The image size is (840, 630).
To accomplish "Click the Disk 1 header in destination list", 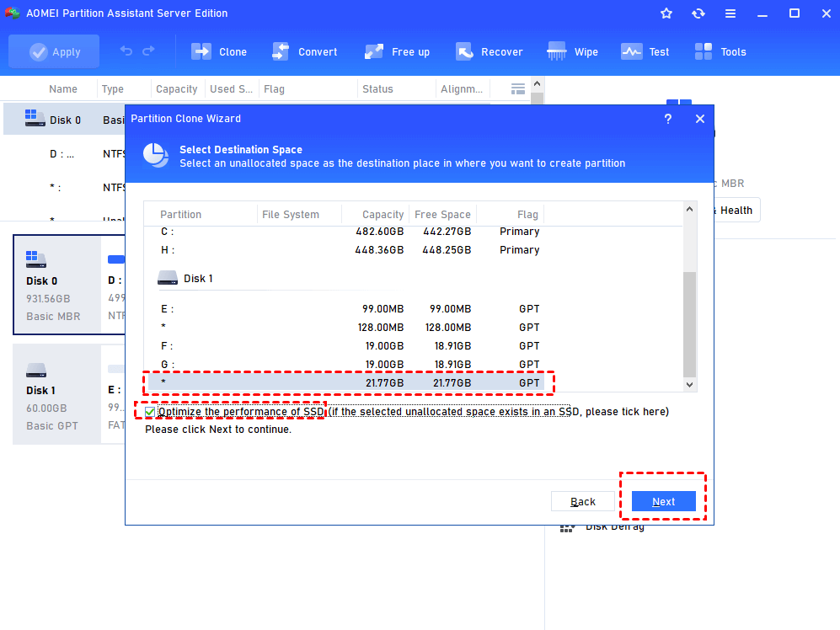I will [x=185, y=279].
